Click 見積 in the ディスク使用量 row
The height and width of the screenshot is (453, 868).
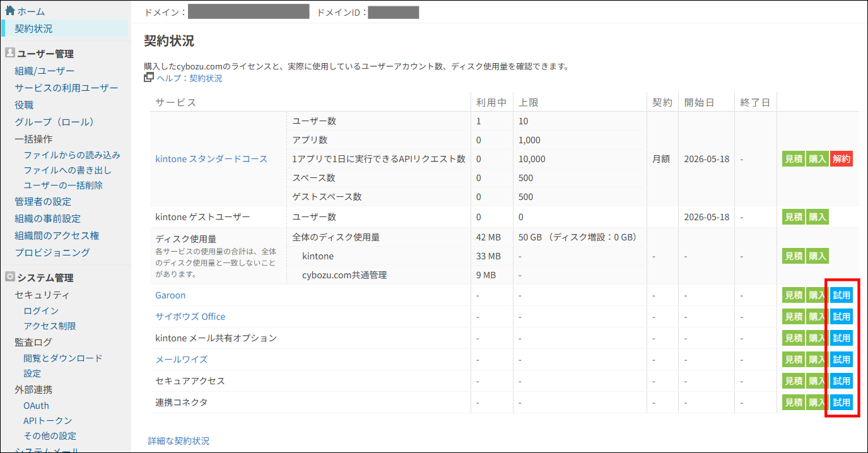(794, 256)
